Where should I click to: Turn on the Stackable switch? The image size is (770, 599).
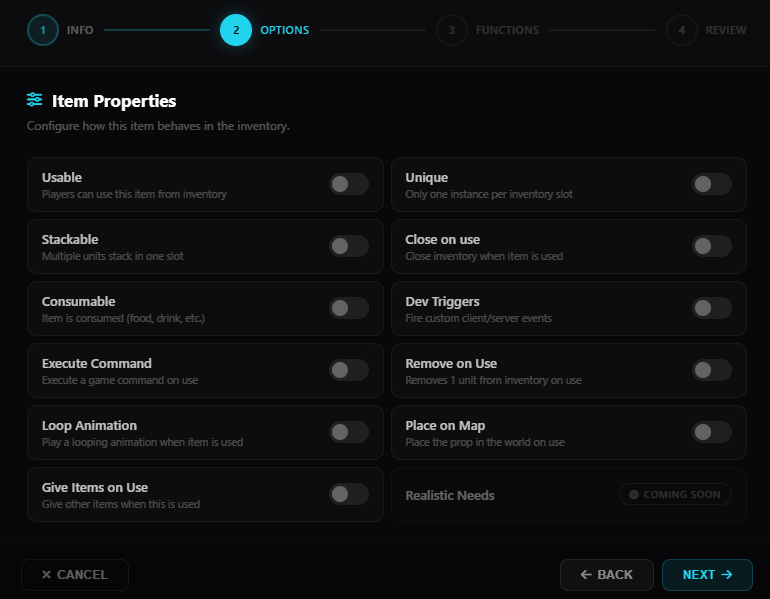point(349,246)
